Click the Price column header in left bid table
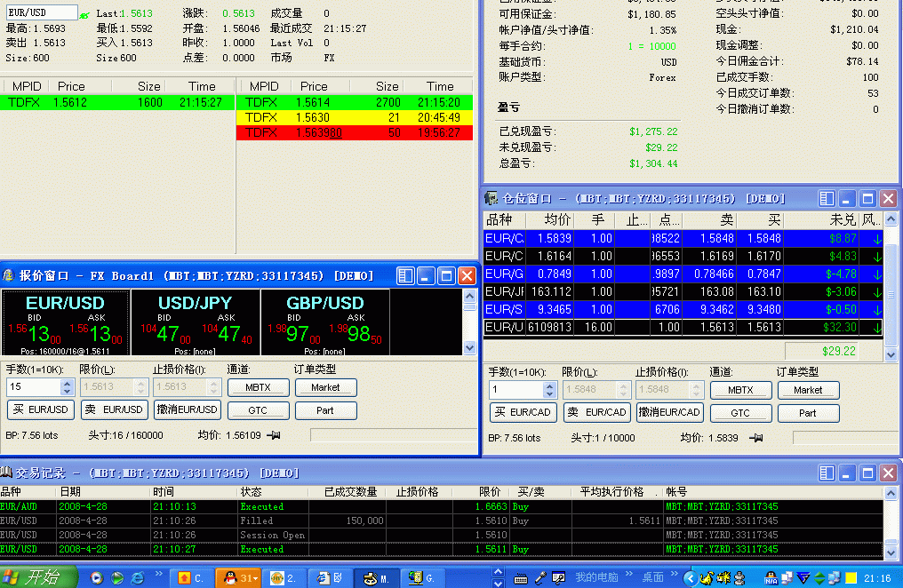 coord(71,86)
